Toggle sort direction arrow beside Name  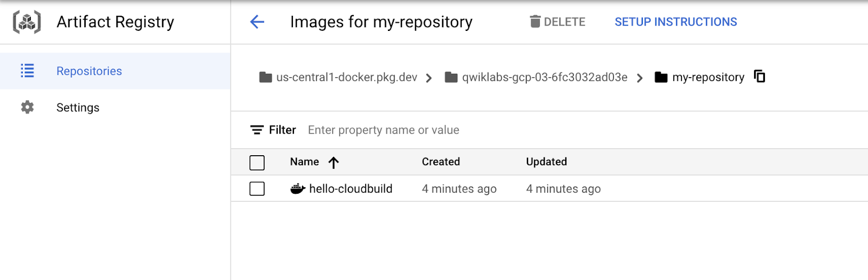(334, 162)
